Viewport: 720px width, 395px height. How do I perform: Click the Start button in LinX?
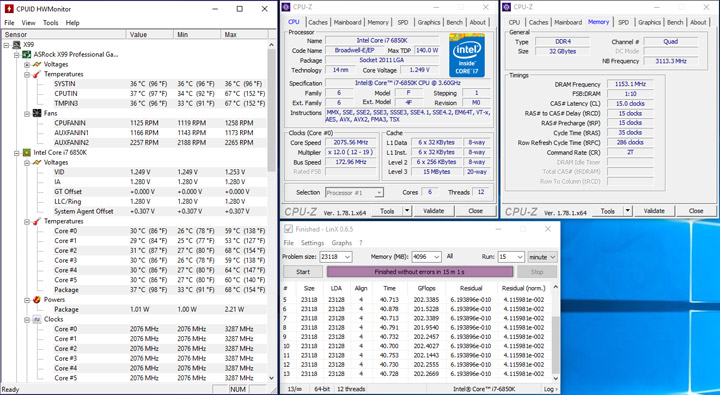click(303, 272)
